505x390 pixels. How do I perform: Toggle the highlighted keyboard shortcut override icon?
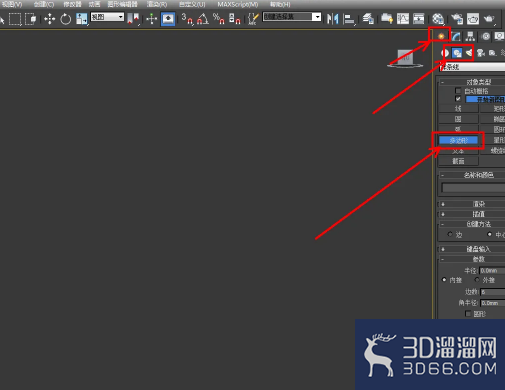pyautogui.click(x=168, y=19)
